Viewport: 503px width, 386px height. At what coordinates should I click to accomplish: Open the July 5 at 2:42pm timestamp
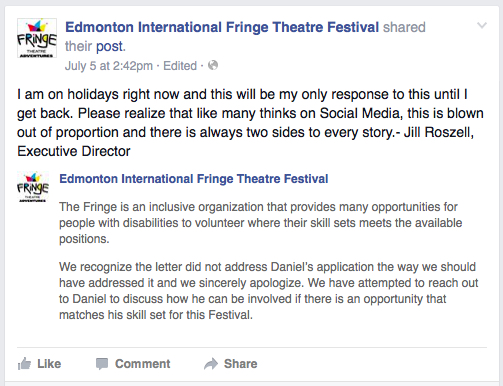[x=109, y=66]
